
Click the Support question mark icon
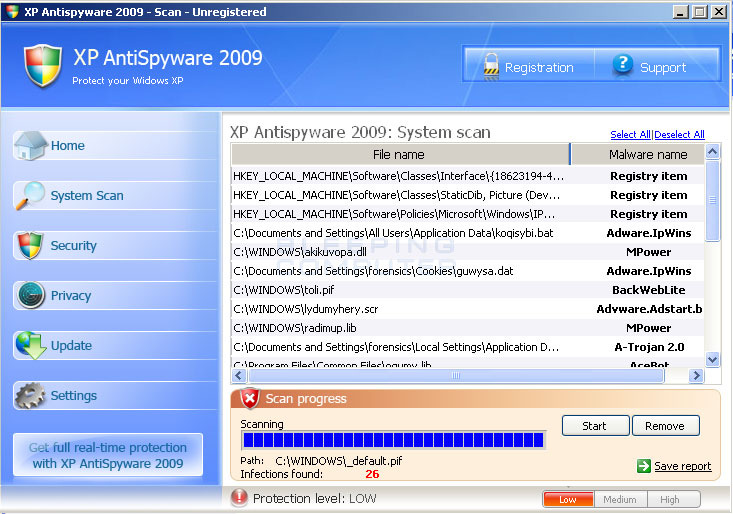pyautogui.click(x=623, y=66)
